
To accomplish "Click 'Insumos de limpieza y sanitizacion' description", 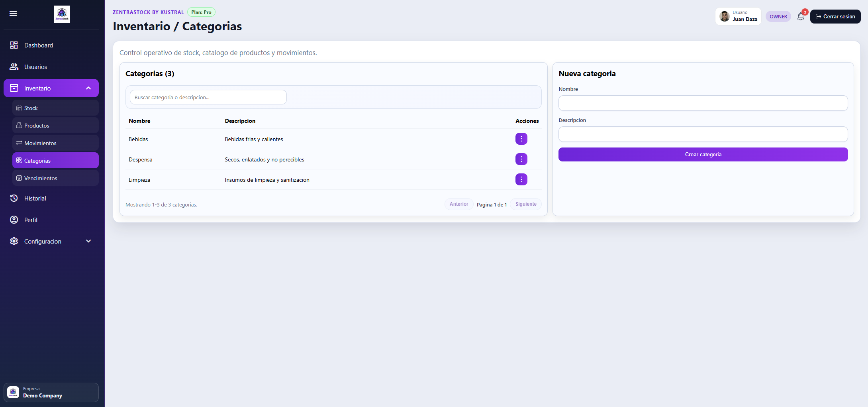I will pos(267,180).
